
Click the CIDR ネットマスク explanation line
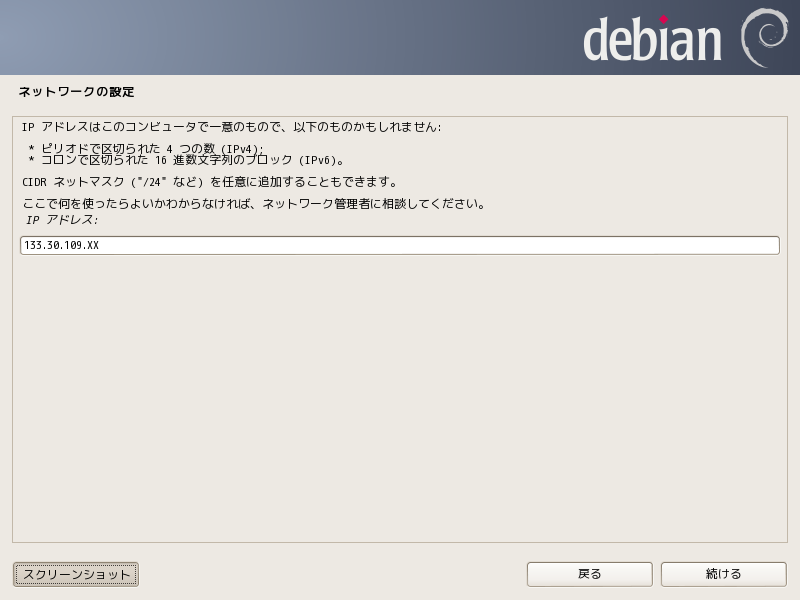click(x=209, y=182)
